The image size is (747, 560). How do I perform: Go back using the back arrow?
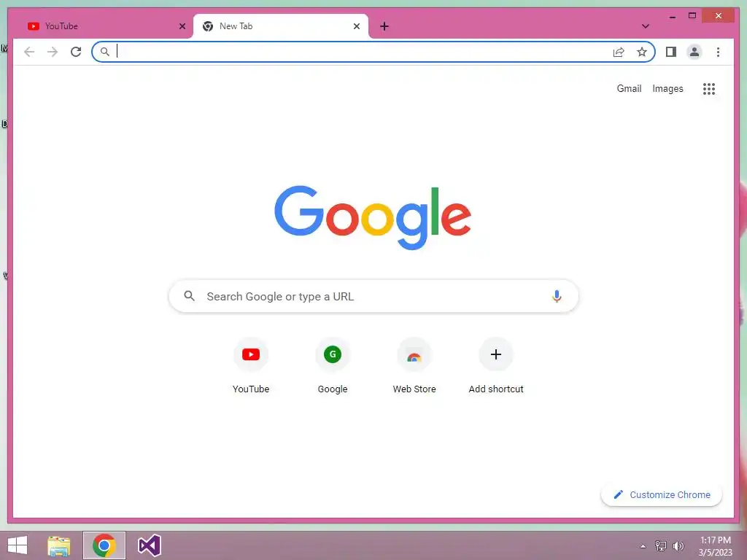coord(29,52)
